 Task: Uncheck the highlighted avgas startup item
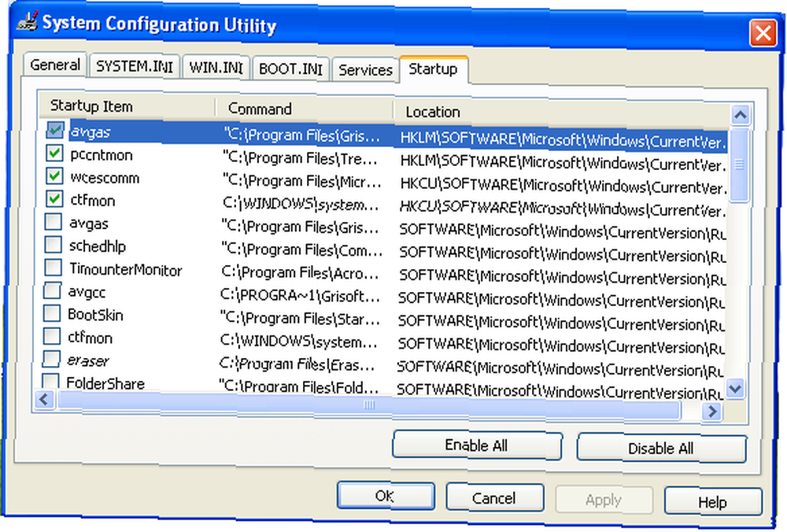(54, 130)
